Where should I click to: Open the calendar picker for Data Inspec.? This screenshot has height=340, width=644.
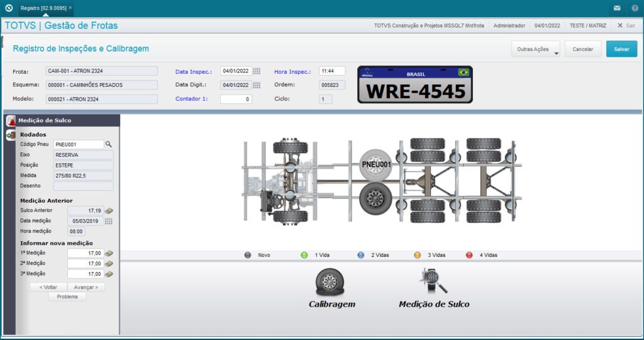tap(257, 71)
